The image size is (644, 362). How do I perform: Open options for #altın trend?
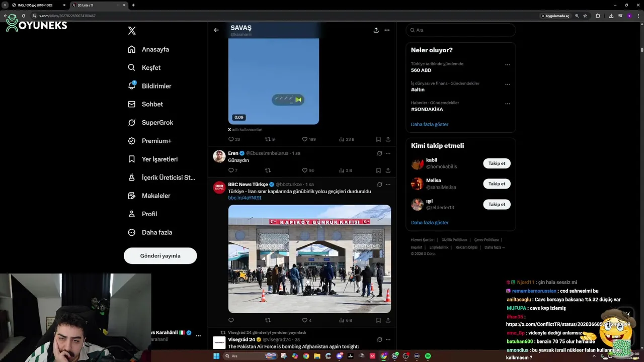click(507, 84)
